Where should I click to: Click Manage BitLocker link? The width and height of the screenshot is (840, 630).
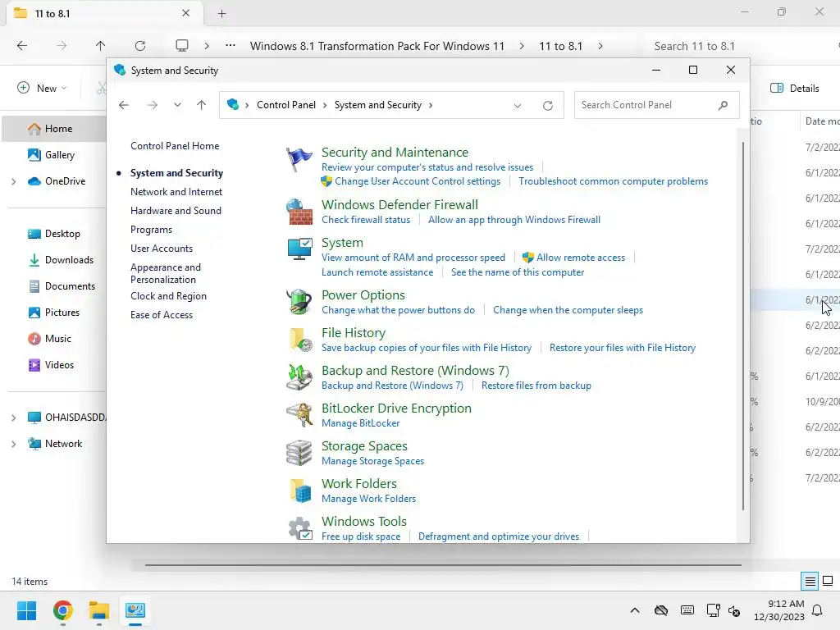[361, 423]
